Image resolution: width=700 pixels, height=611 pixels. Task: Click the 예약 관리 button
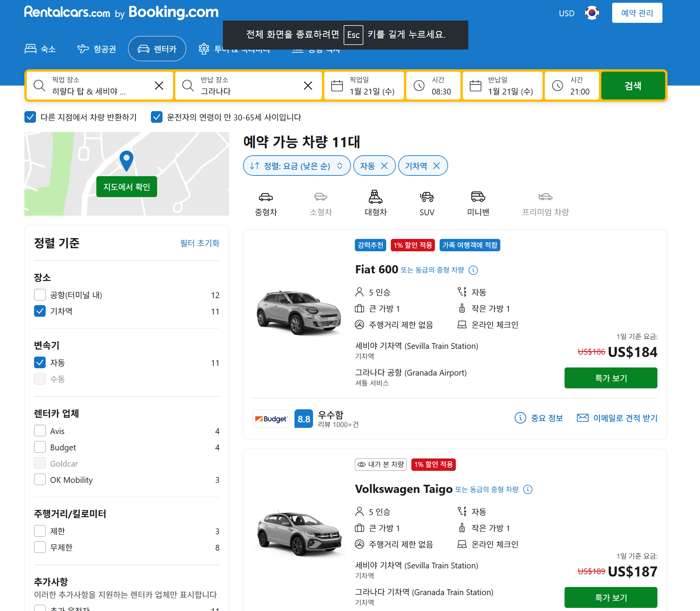tap(637, 13)
